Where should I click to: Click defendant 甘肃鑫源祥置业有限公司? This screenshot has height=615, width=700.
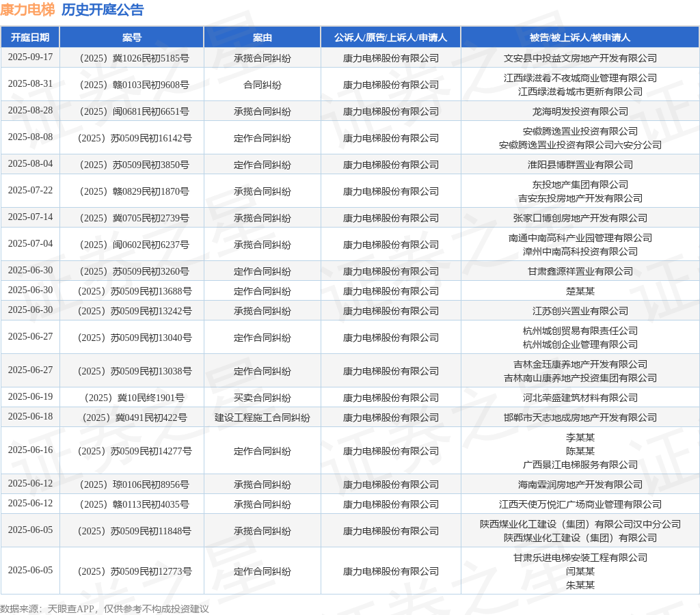(x=580, y=272)
